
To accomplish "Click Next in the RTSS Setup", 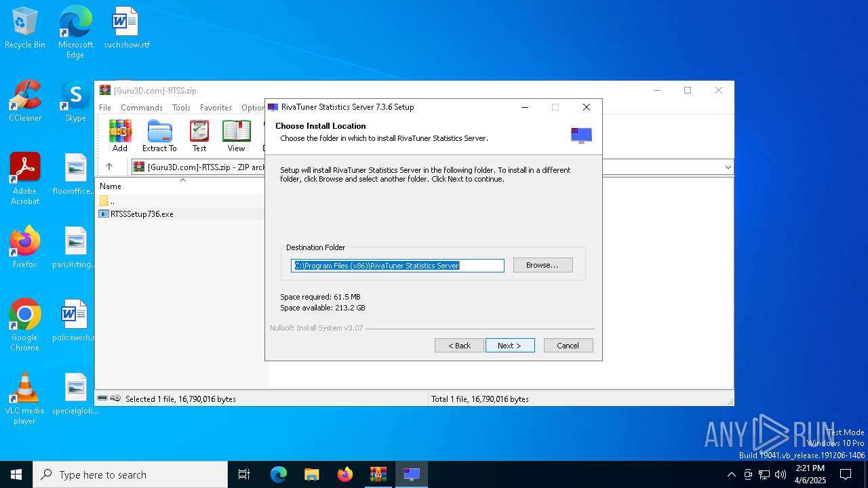I will [510, 346].
